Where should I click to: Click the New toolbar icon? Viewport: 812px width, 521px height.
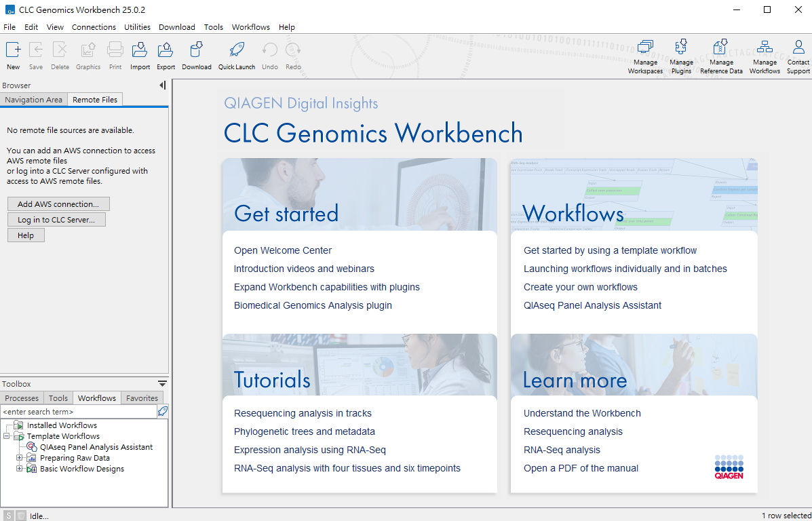(14, 50)
